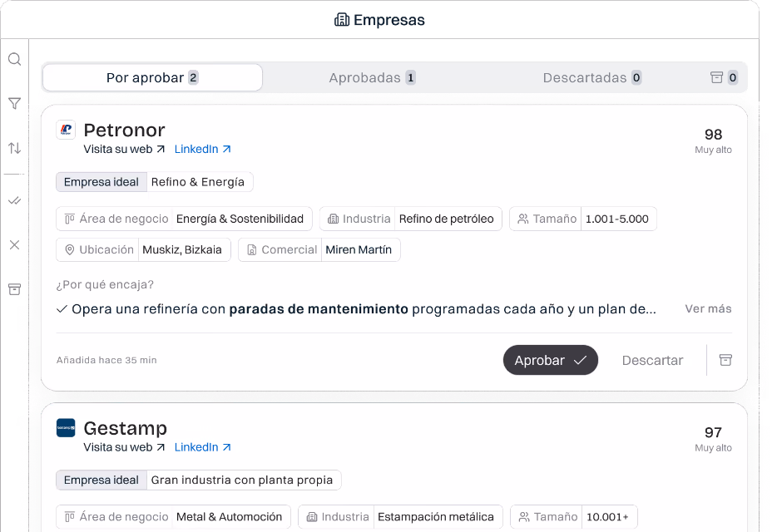Click the sort arrows icon in sidebar
Image resolution: width=777 pixels, height=532 pixels.
[14, 148]
